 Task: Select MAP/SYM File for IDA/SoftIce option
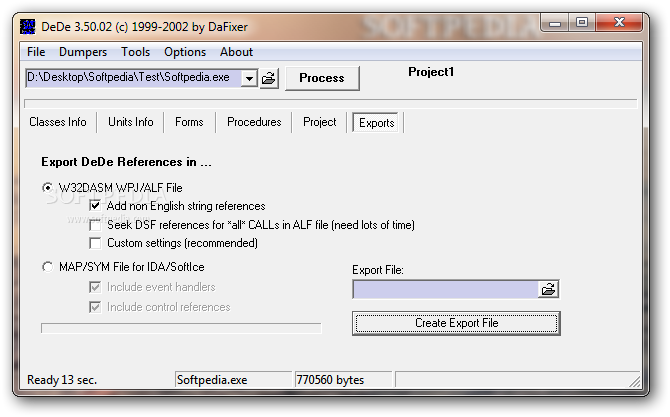(x=47, y=267)
